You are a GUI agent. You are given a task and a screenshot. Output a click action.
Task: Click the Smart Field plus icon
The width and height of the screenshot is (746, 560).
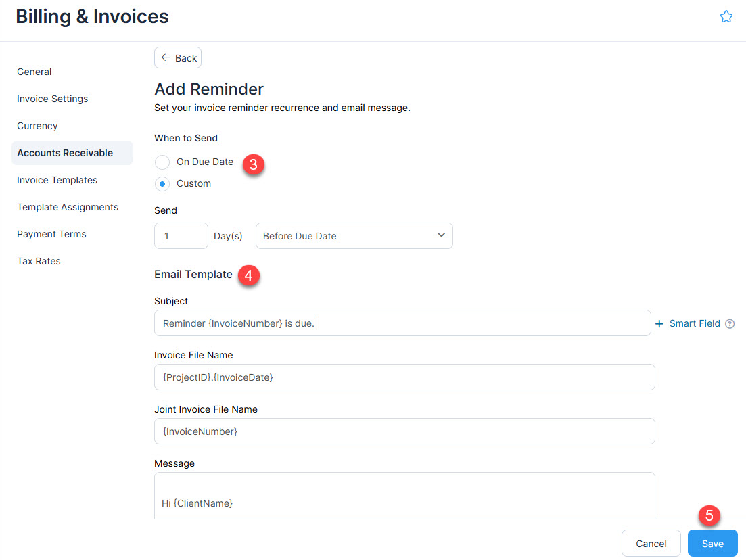(x=659, y=323)
